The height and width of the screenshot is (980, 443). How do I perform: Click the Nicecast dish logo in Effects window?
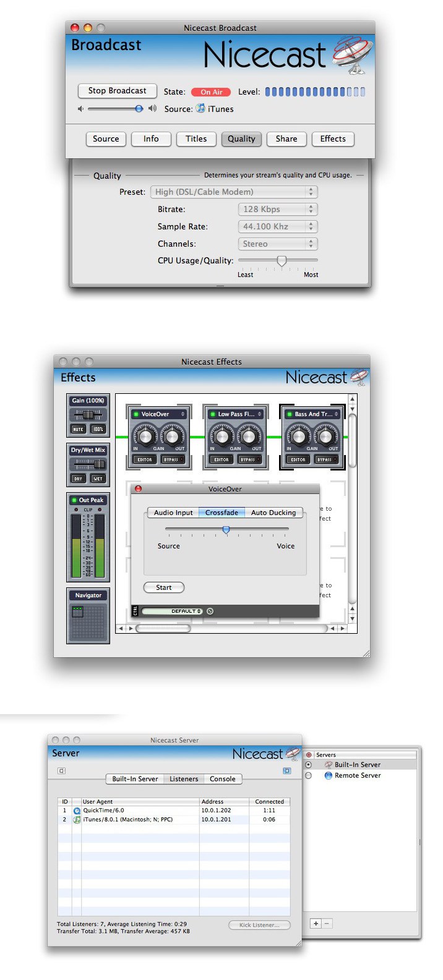pyautogui.click(x=359, y=376)
